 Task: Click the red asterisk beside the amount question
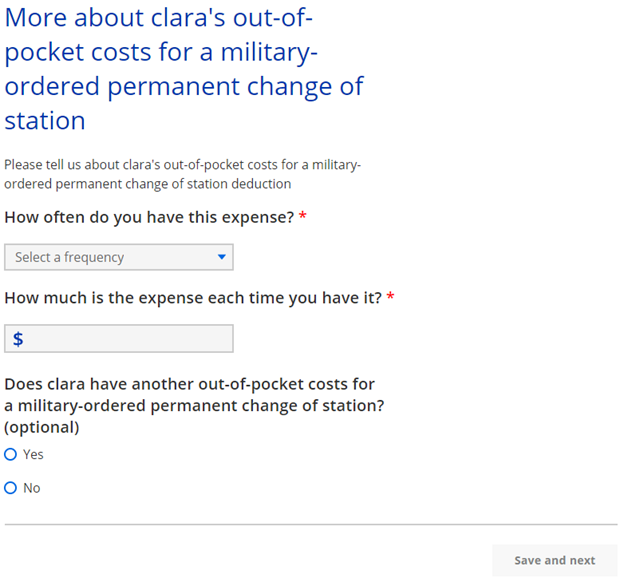390,296
